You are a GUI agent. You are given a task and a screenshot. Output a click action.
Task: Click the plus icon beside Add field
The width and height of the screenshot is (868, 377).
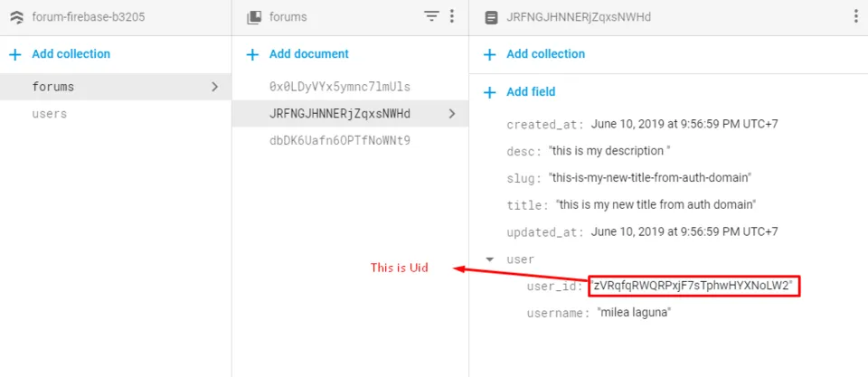tap(489, 92)
